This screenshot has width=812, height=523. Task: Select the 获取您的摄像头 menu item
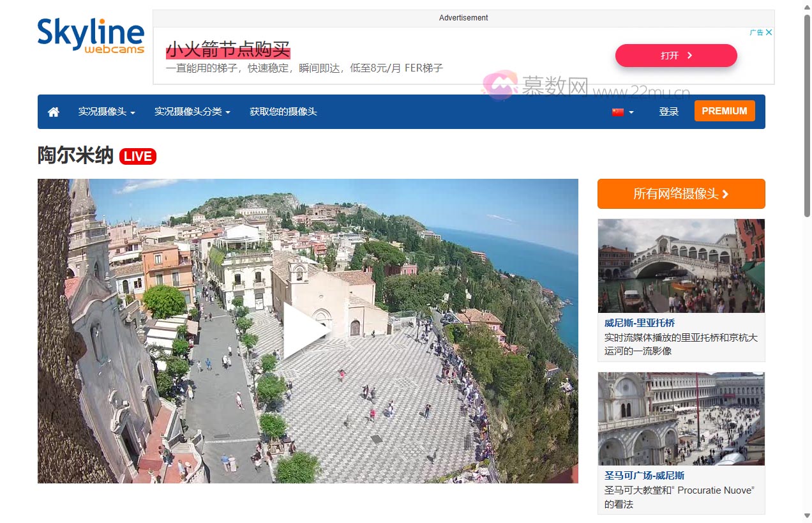click(x=283, y=111)
